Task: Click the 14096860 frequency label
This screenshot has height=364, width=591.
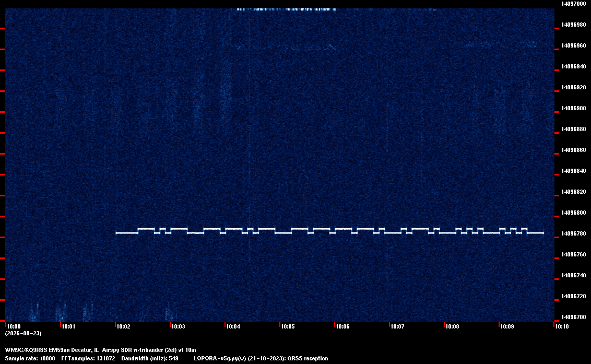Action: [x=574, y=150]
